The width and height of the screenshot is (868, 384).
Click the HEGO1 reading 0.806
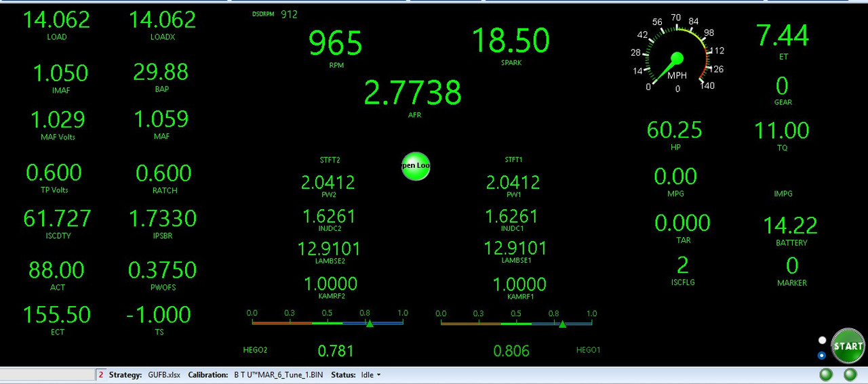tap(511, 351)
